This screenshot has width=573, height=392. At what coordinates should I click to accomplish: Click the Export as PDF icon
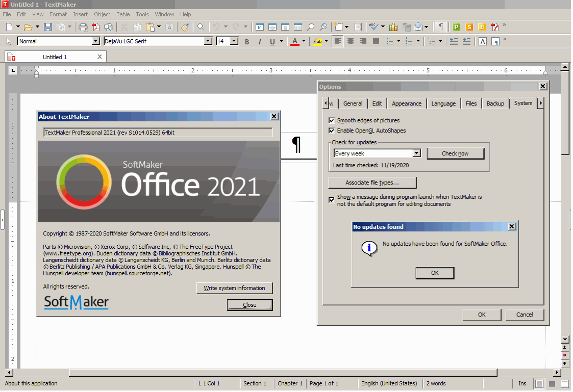[96, 27]
